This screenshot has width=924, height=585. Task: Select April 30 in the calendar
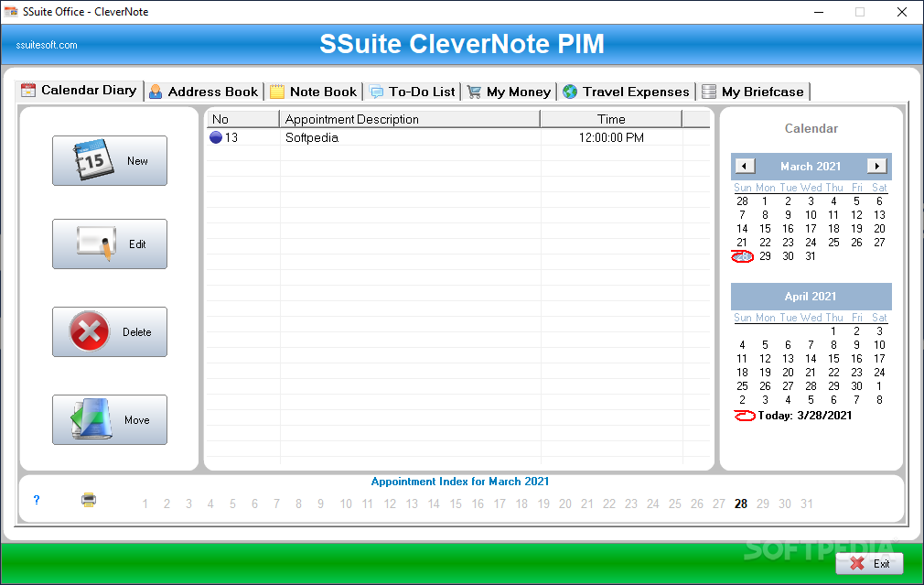click(857, 386)
